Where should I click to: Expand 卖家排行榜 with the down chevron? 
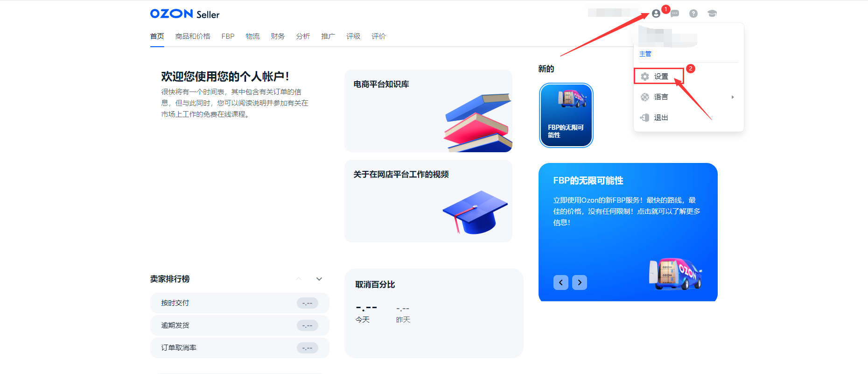point(319,279)
